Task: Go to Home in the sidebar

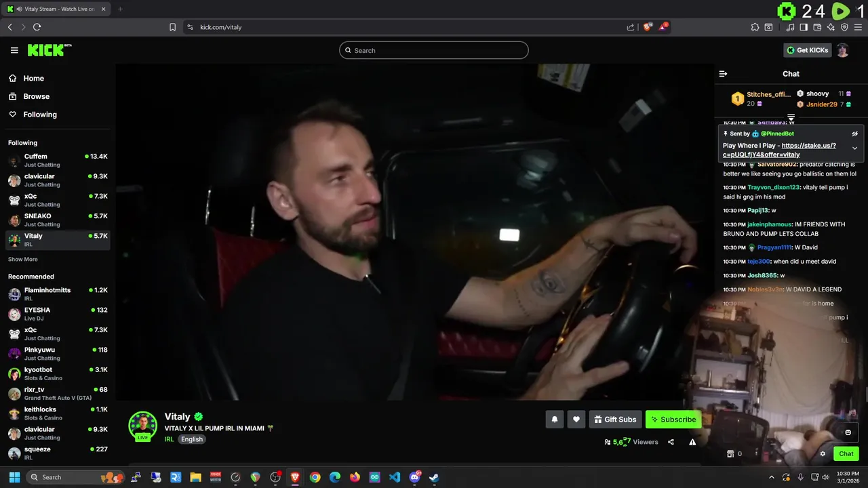Action: click(33, 79)
